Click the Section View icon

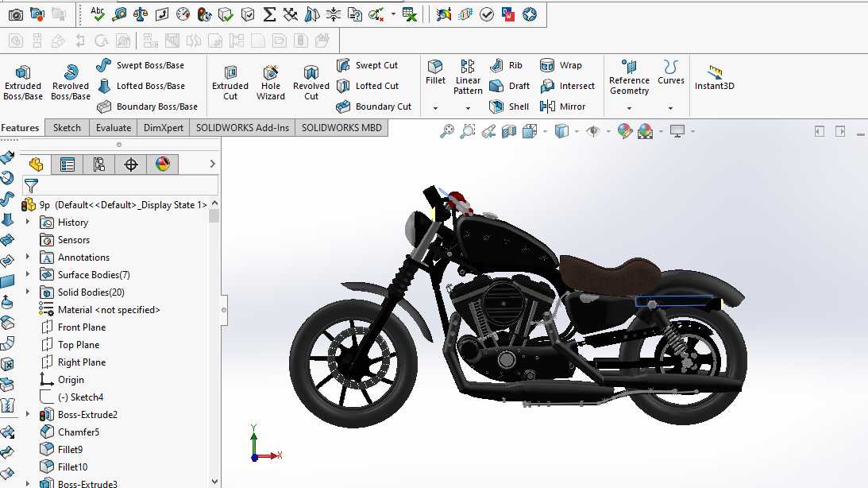click(509, 131)
